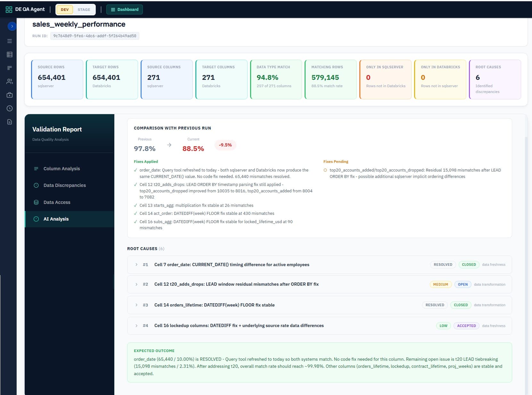Open the hamburger menu icon in left sidebar
This screenshot has width=532, height=395.
(x=10, y=41)
